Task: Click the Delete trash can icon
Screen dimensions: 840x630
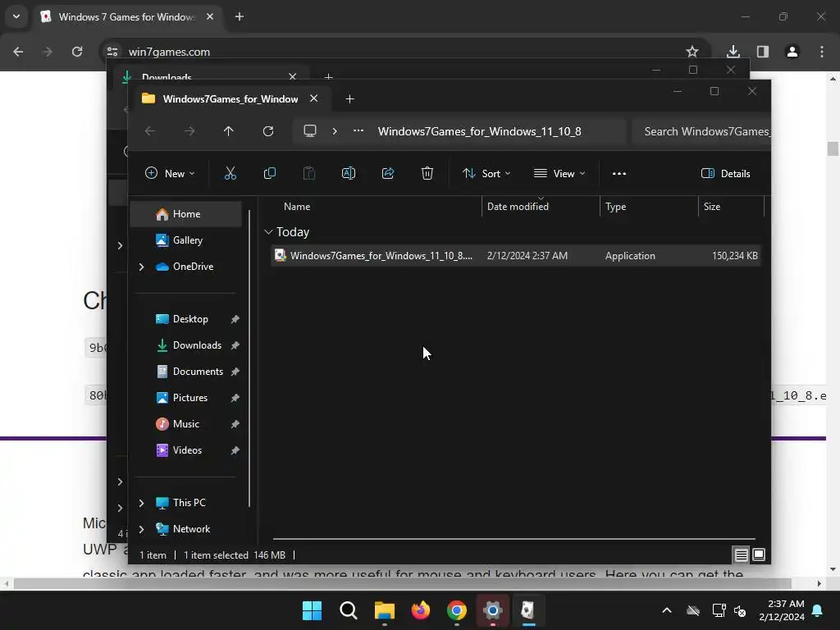Action: [427, 173]
